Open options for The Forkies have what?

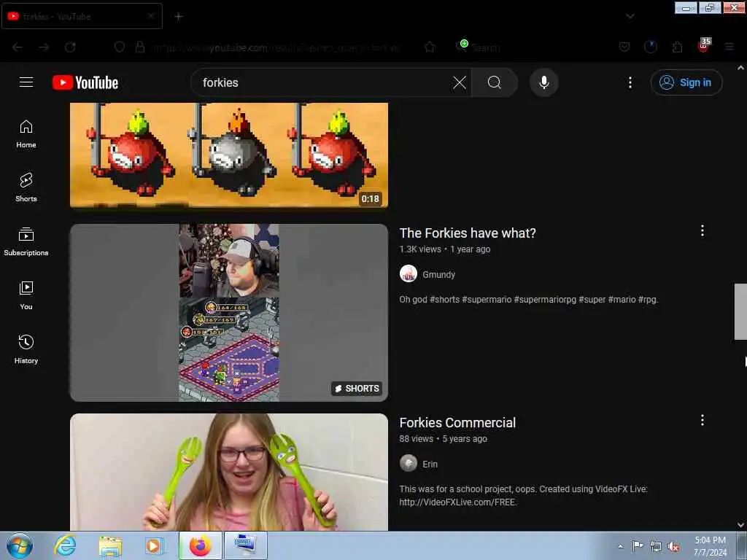702,231
